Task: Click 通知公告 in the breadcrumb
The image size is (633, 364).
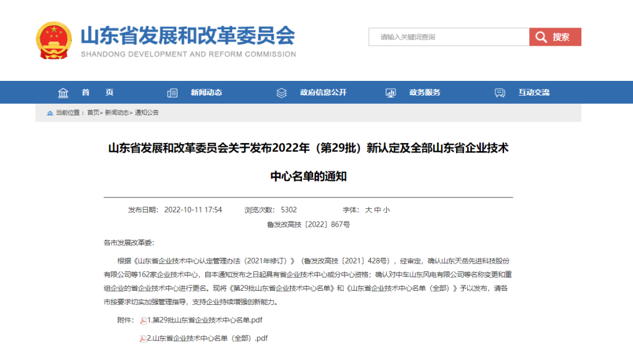Action: point(147,113)
